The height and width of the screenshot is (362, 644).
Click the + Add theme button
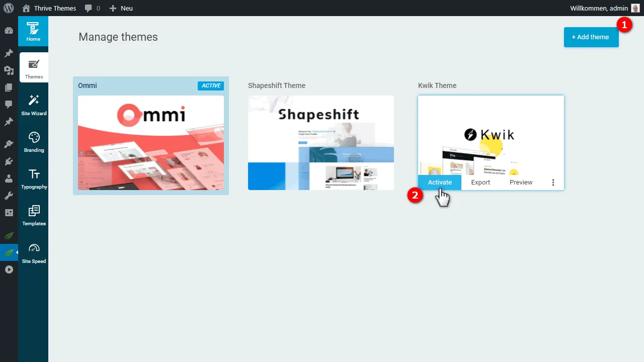(591, 37)
